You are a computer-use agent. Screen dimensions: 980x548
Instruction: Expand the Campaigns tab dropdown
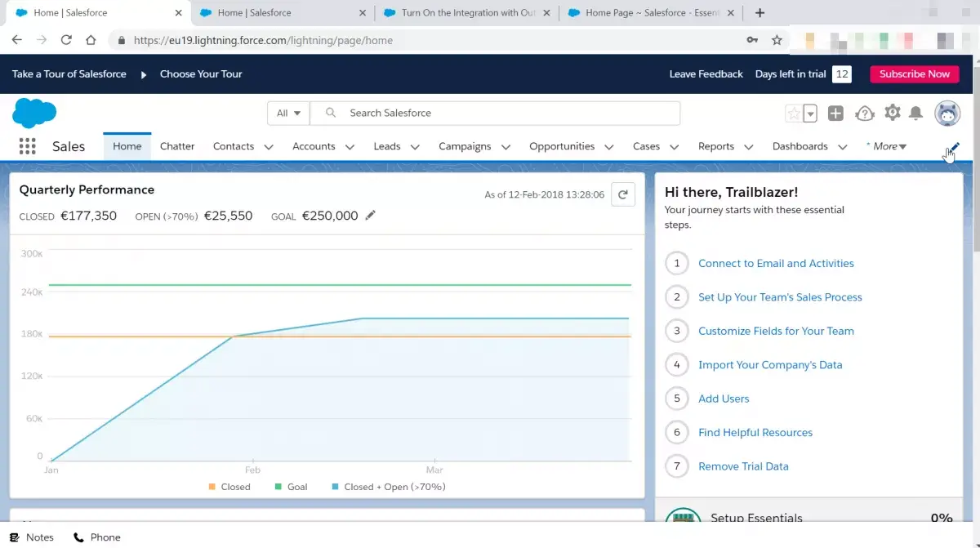(x=506, y=147)
